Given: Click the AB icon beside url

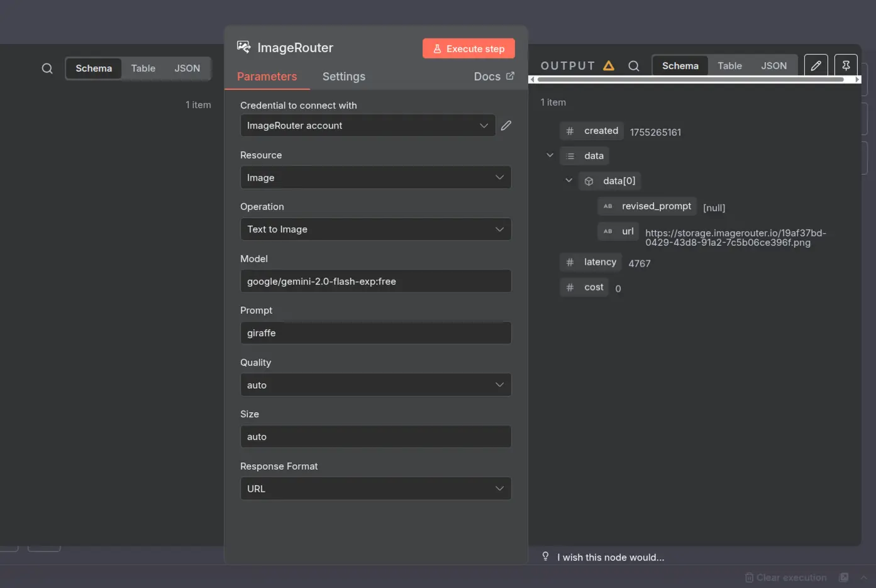Looking at the screenshot, I should pyautogui.click(x=608, y=231).
